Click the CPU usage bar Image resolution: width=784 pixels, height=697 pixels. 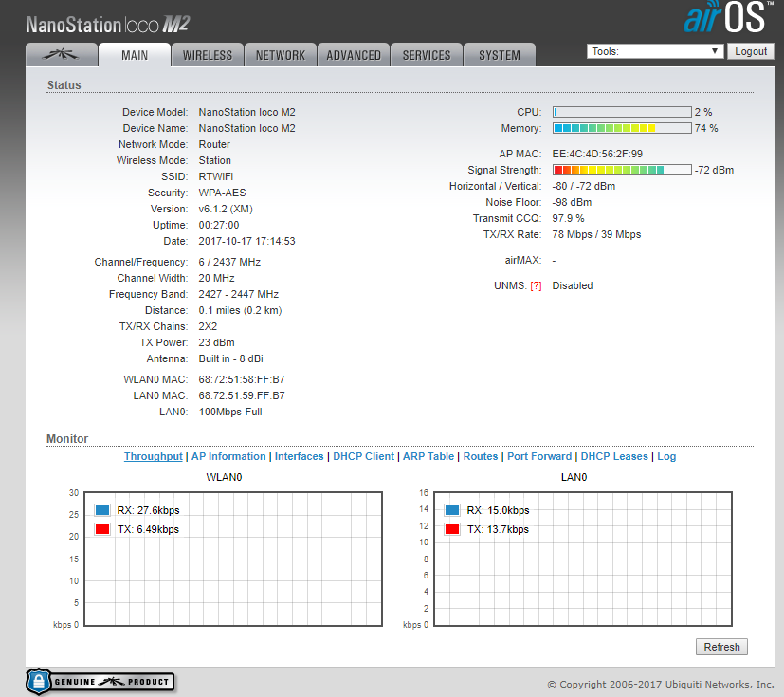(x=622, y=112)
